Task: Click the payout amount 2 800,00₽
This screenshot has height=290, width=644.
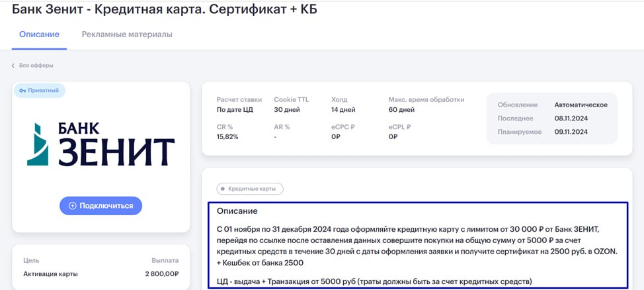Action: [162, 274]
